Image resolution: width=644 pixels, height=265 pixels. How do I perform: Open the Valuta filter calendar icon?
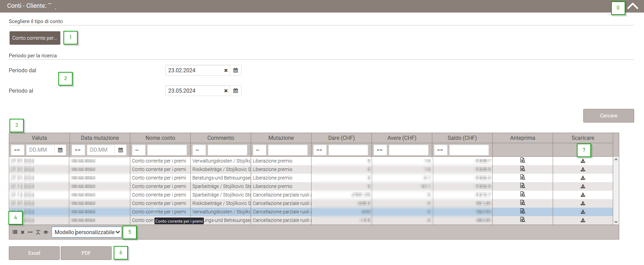[60, 150]
